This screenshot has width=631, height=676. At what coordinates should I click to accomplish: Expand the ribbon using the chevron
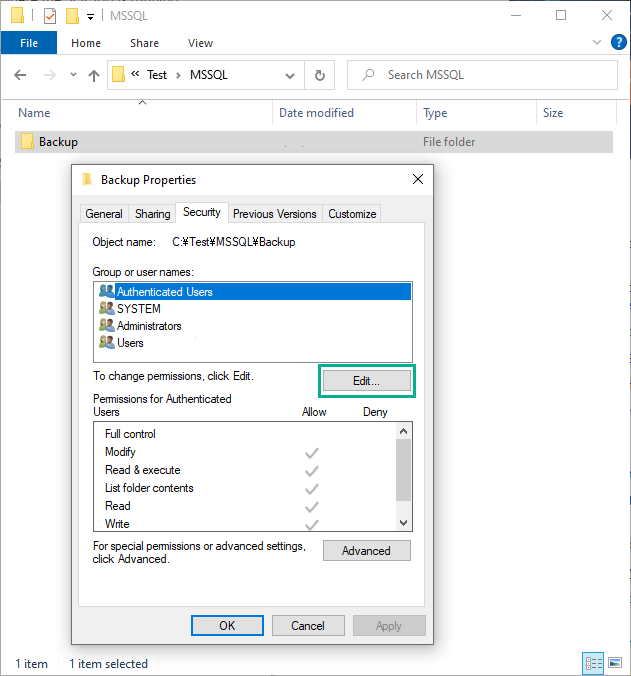click(597, 43)
